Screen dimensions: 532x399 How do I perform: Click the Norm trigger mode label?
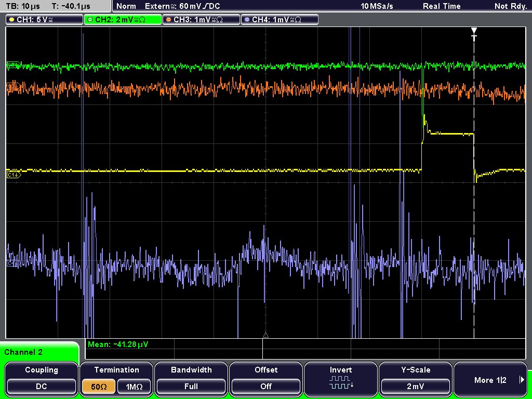[126, 6]
